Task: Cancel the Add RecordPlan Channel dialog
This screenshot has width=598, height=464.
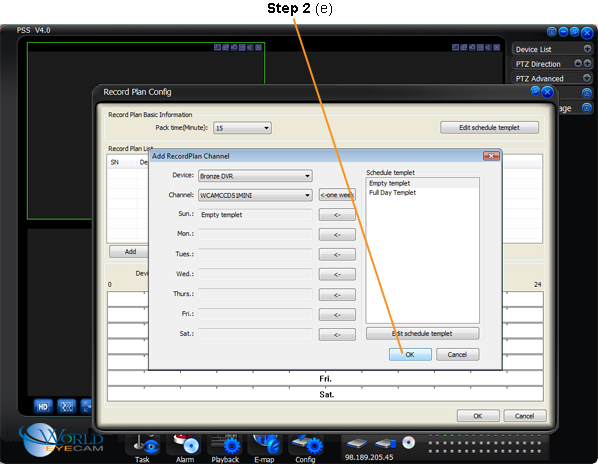Action: pyautogui.click(x=458, y=354)
